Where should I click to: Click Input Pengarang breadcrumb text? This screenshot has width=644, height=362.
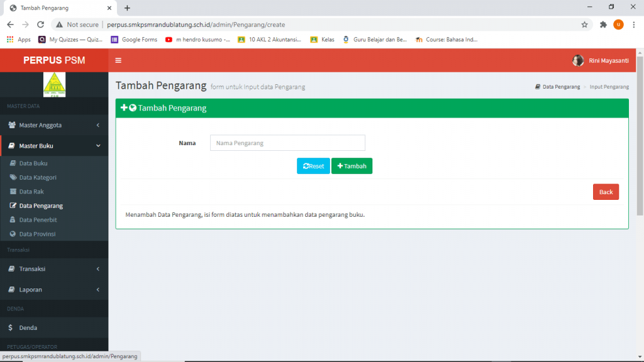tap(609, 87)
